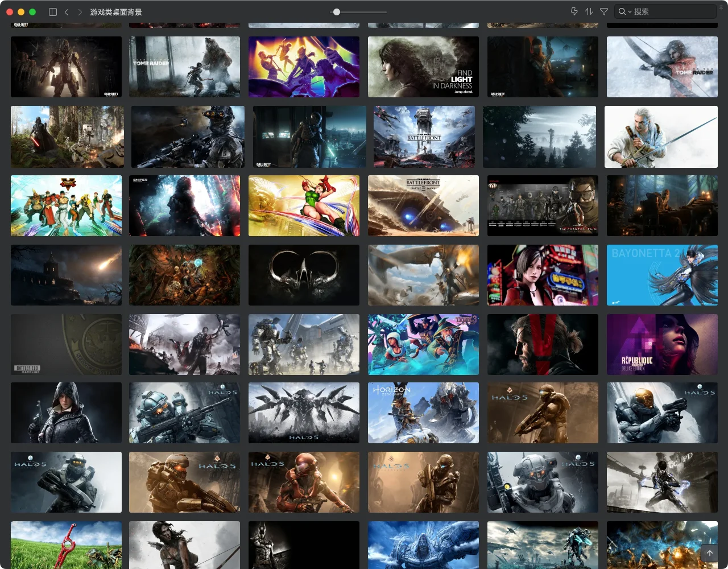Select the Call of Duty mech robot wallpaper
The width and height of the screenshot is (728, 569).
(66, 67)
